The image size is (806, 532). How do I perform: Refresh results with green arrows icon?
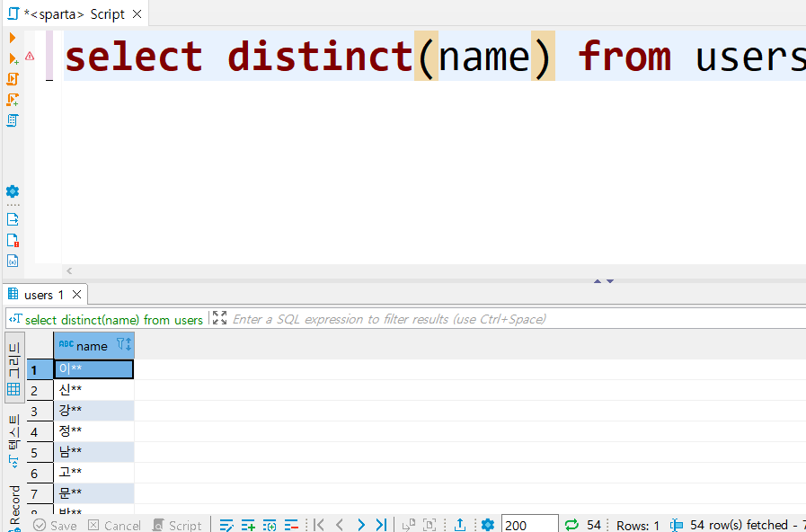pyautogui.click(x=571, y=525)
